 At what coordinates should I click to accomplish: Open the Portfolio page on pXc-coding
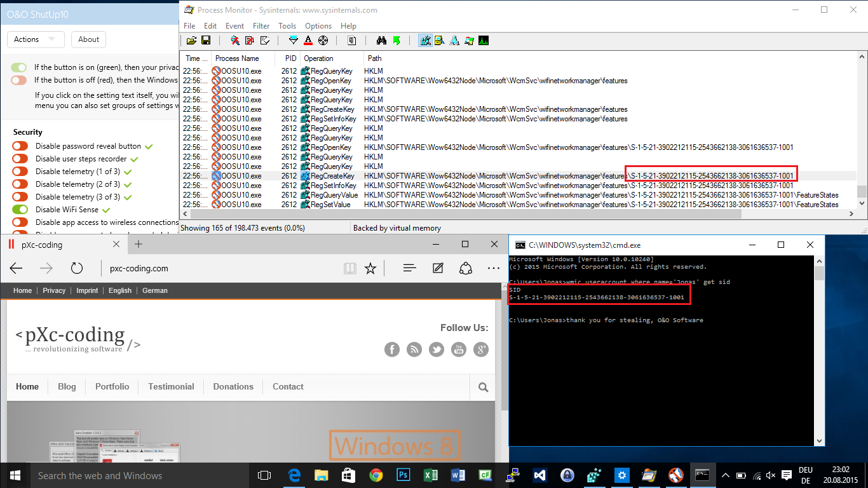click(112, 386)
